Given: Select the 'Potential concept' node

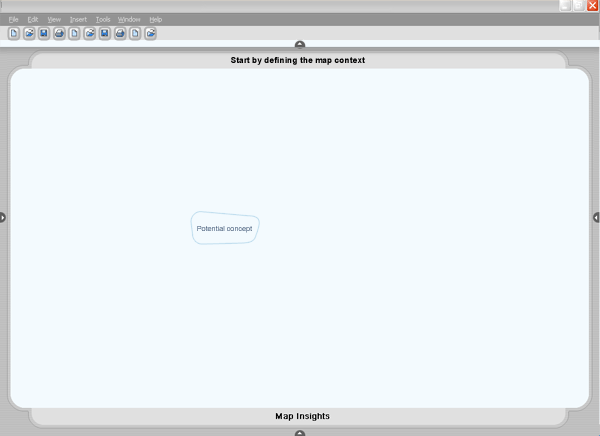Looking at the screenshot, I should coord(225,229).
